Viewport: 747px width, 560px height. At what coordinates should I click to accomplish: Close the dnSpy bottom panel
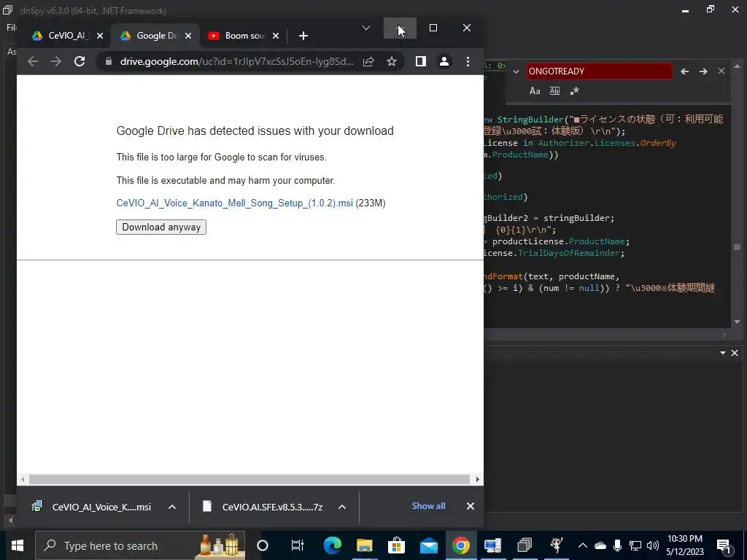735,353
